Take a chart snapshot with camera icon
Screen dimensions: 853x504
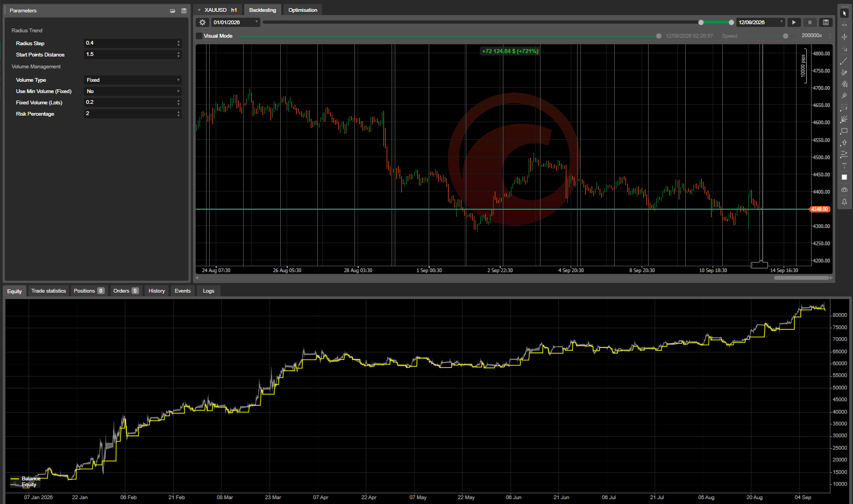[x=844, y=190]
